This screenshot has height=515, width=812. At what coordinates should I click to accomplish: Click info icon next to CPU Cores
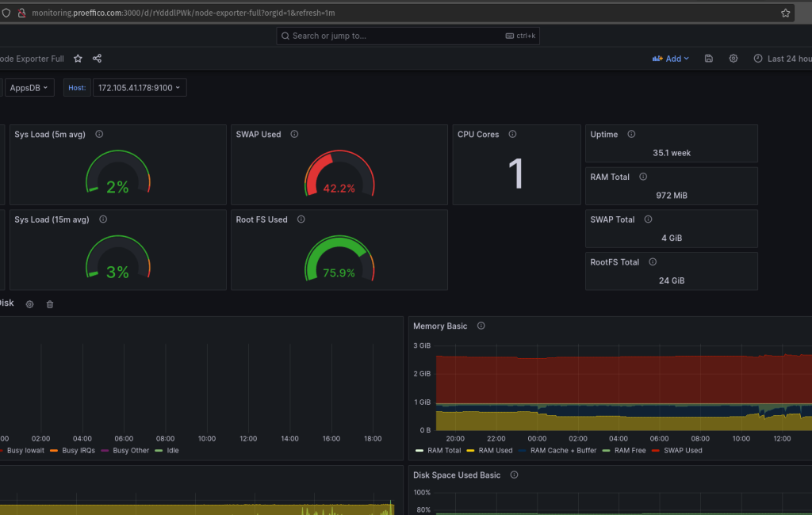512,135
